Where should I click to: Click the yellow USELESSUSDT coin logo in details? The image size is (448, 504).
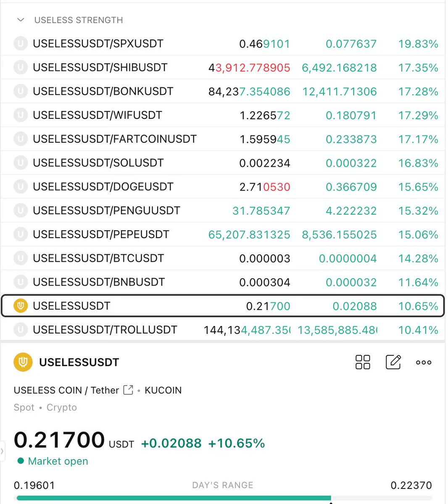click(23, 362)
